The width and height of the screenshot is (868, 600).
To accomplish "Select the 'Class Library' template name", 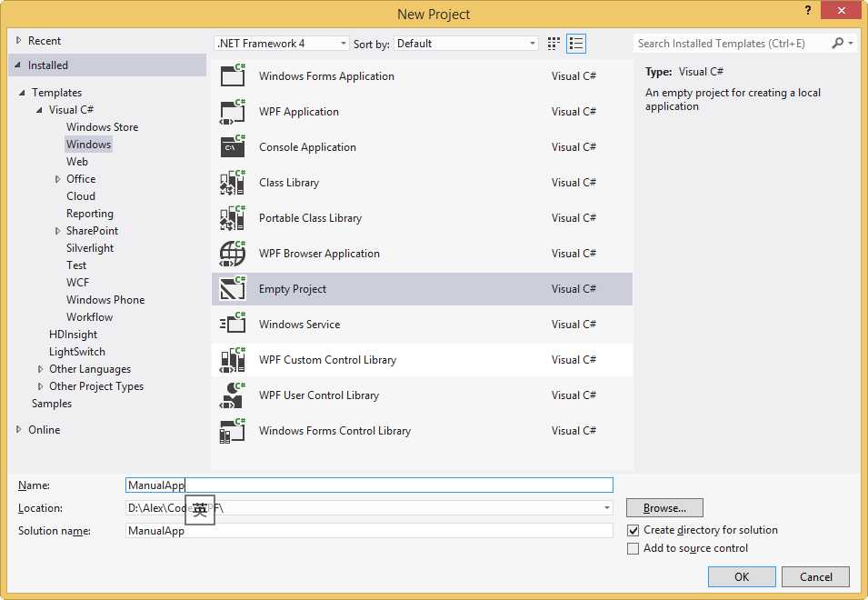I will [289, 182].
